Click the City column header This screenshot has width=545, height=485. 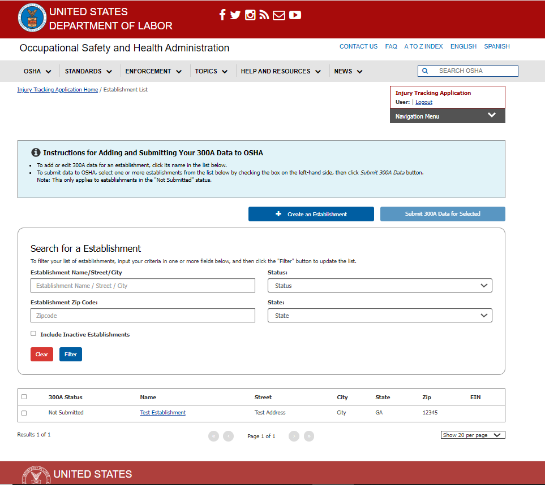click(x=342, y=397)
